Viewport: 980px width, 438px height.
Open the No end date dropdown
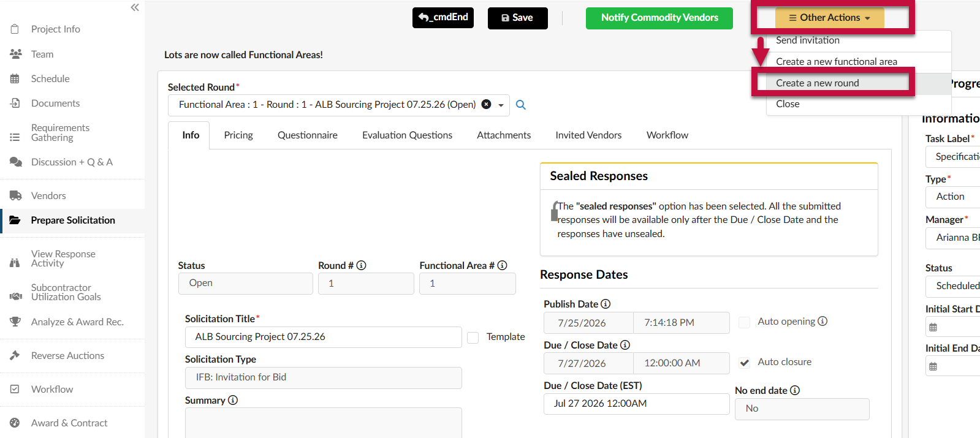(x=802, y=409)
